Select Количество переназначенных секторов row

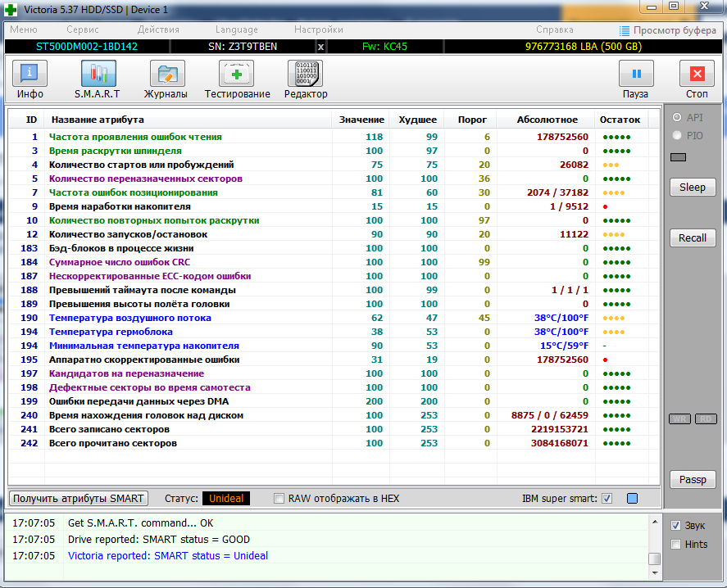click(334, 179)
